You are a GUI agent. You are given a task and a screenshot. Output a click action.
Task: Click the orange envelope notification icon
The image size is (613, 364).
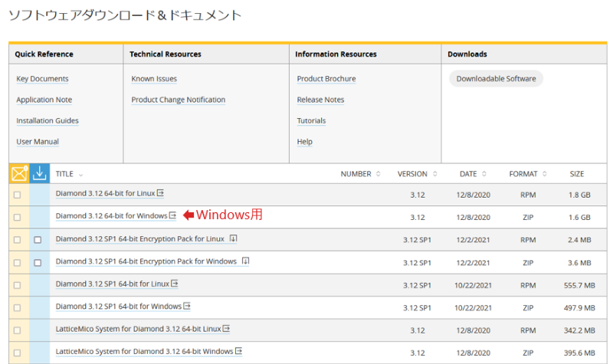click(19, 173)
